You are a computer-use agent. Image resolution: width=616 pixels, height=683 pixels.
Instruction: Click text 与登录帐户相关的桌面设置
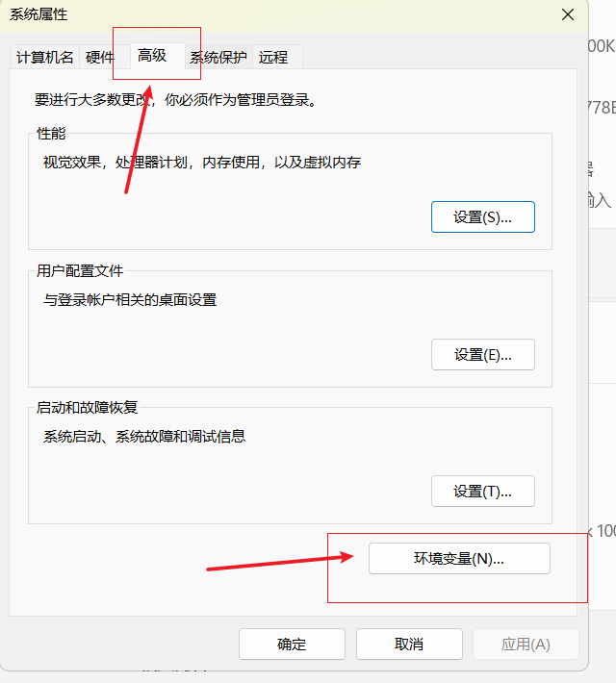(x=130, y=300)
